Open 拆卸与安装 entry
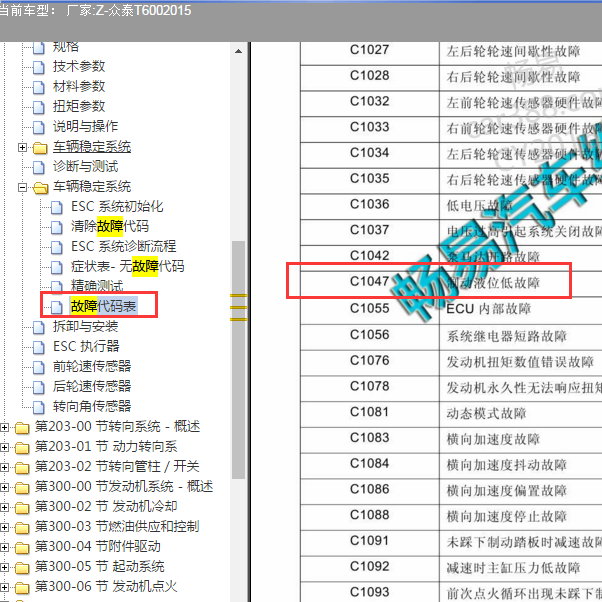This screenshot has width=602, height=602. (x=86, y=327)
